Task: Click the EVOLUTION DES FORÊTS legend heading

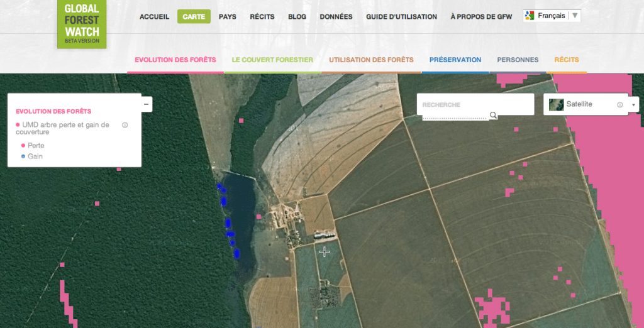Action: tap(53, 111)
